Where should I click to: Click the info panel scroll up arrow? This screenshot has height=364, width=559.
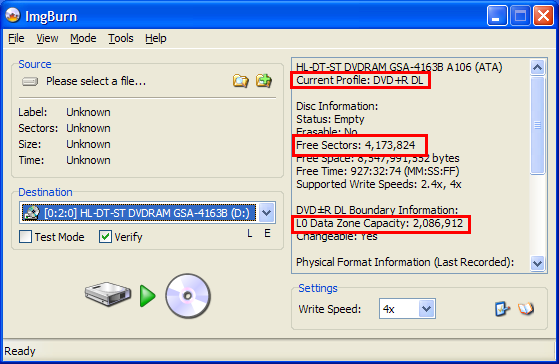coord(537,67)
